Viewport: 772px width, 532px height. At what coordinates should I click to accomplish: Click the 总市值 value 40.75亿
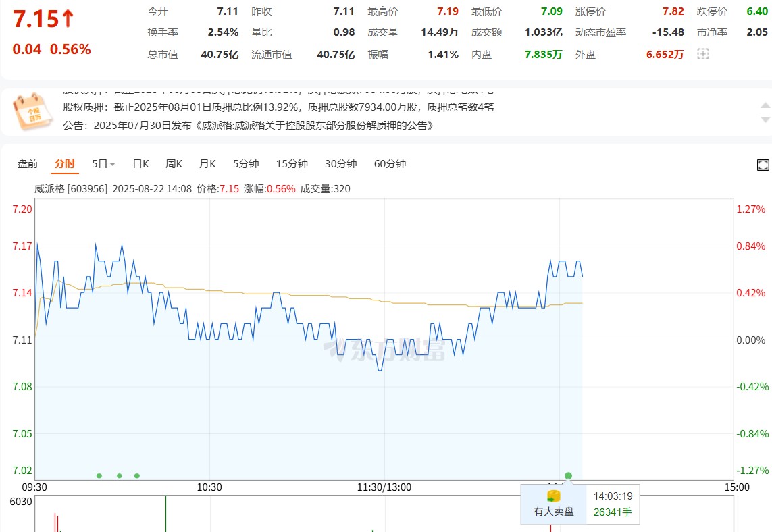220,55
